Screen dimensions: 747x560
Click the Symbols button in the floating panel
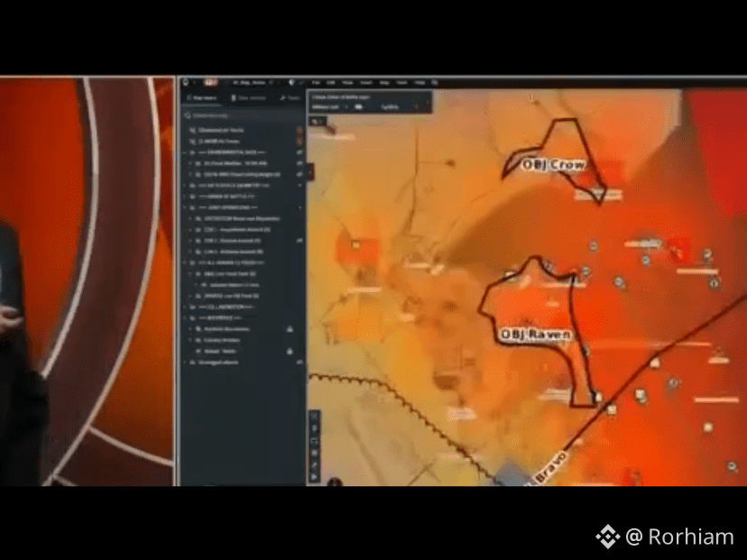click(x=390, y=107)
